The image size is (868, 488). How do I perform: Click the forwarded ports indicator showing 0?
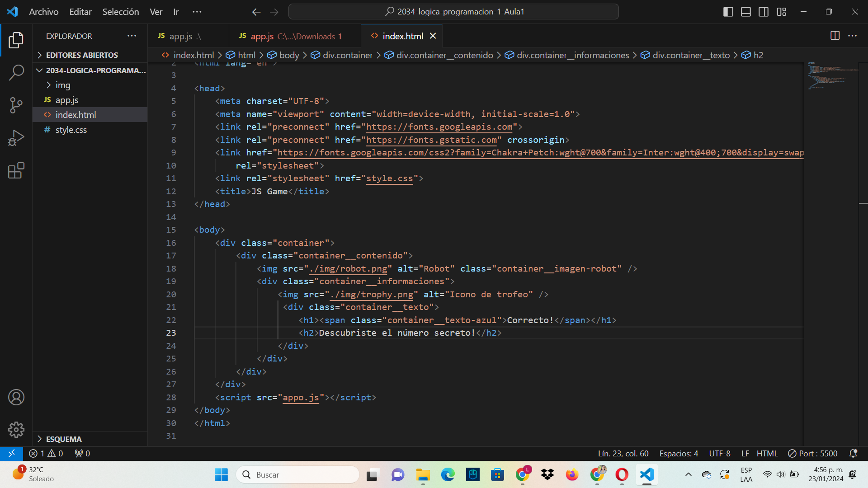[x=82, y=453]
